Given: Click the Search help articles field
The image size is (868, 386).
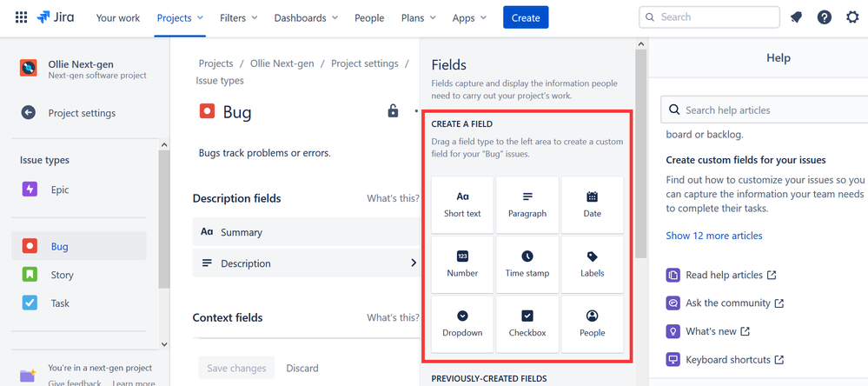Looking at the screenshot, I should (764, 110).
